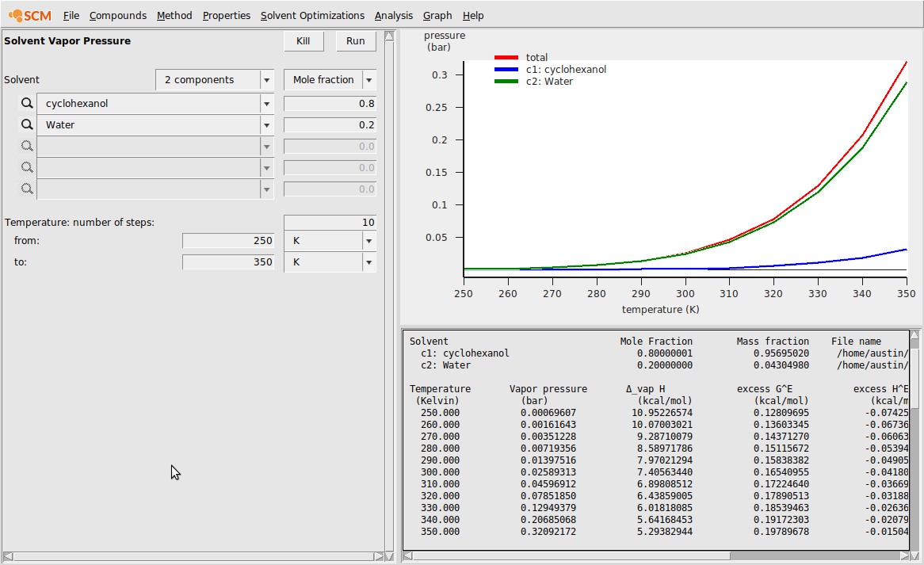The image size is (924, 565).
Task: Click the number of steps field
Action: [330, 223]
